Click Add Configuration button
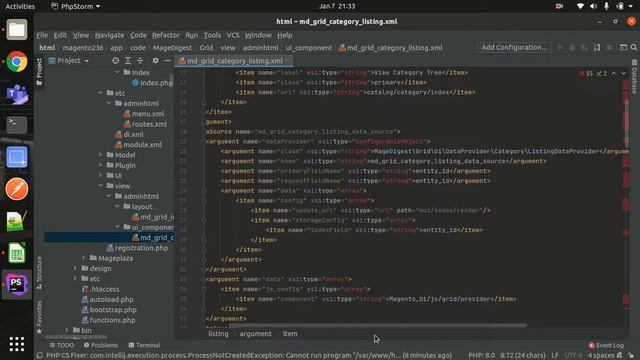The width and height of the screenshot is (640, 360). tap(514, 47)
